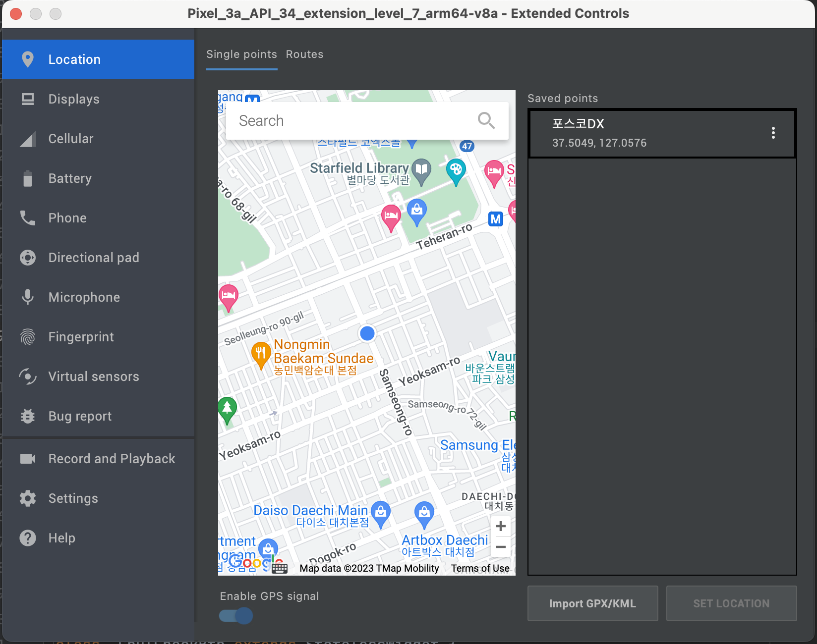Zoom in the map with plus button

[x=501, y=526]
